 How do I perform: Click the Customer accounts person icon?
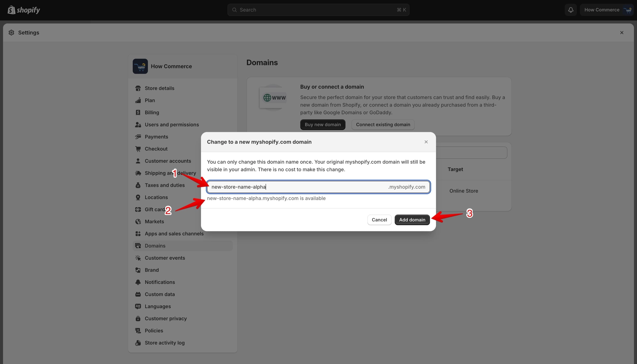coord(138,161)
